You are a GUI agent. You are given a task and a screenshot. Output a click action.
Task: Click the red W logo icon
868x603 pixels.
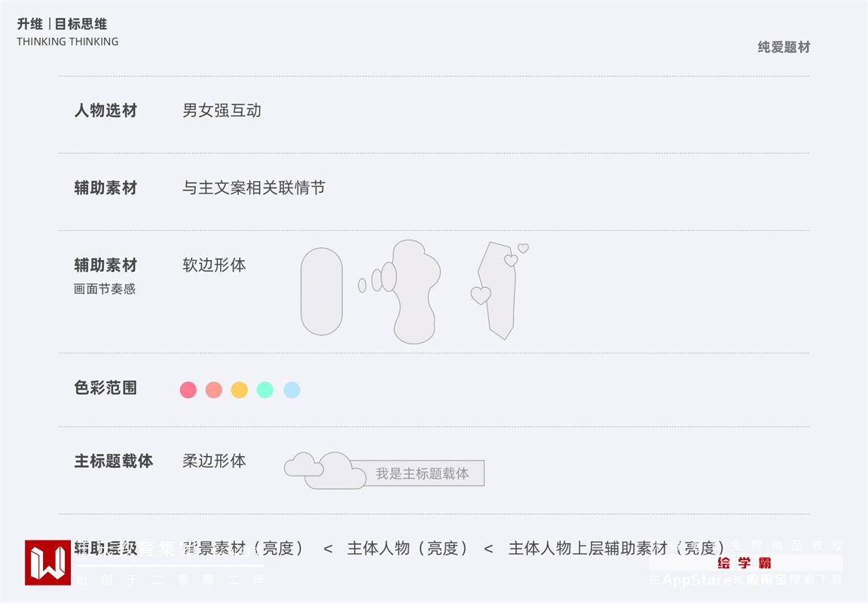coord(47,562)
